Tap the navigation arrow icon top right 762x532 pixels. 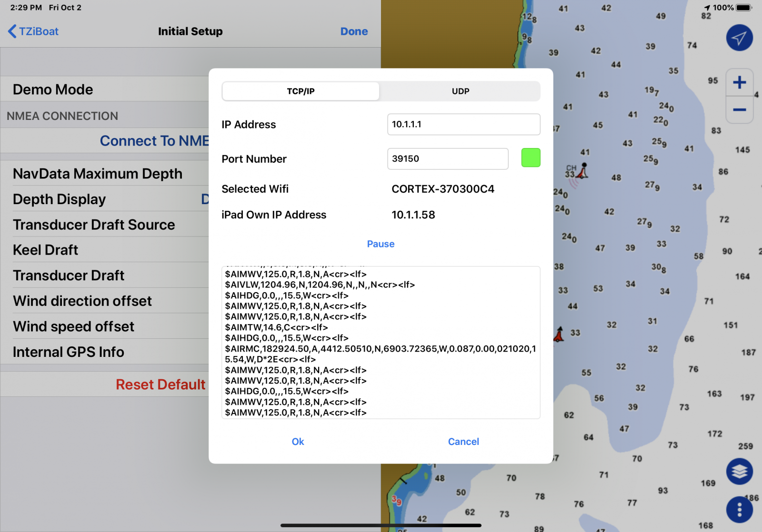click(739, 38)
